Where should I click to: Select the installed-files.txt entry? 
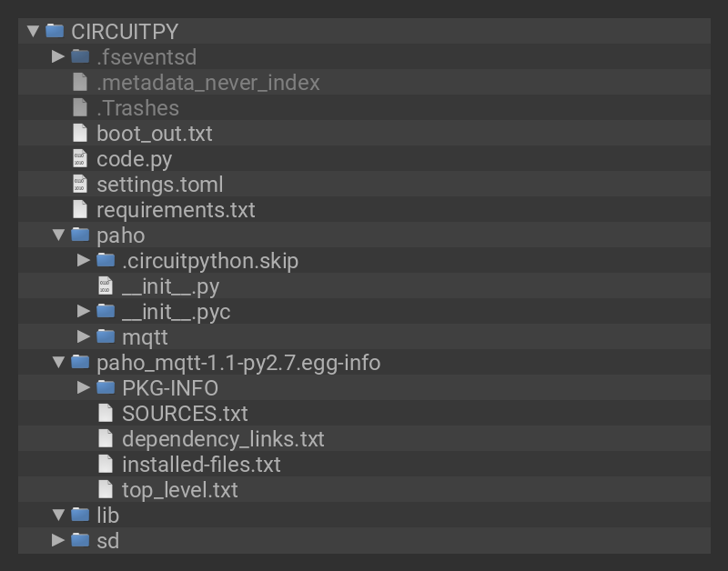coord(201,464)
